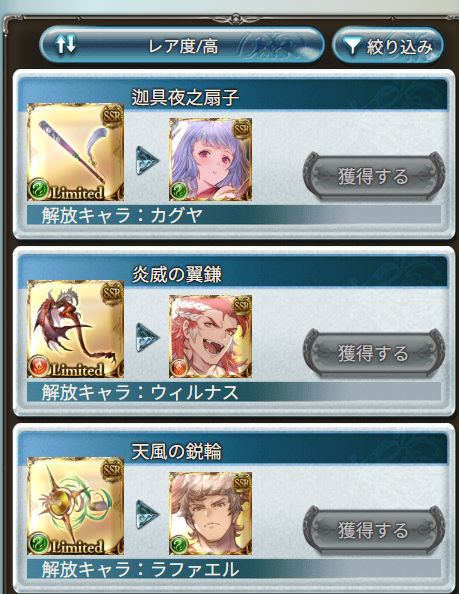459x594 pixels.
Task: Click the arrow icon between 天風の鋭輪 and ラファエル
Action: tap(147, 514)
